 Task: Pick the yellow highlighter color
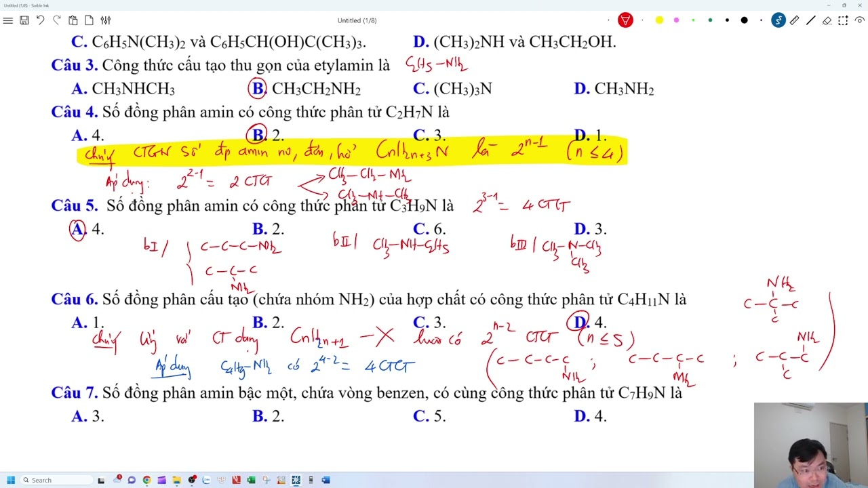tap(659, 20)
